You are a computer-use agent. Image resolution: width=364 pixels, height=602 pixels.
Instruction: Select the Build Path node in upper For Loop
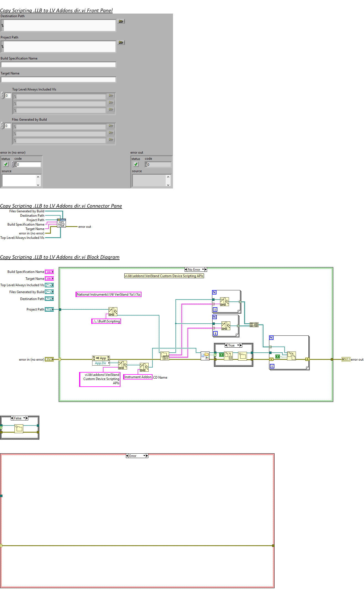pos(224,302)
